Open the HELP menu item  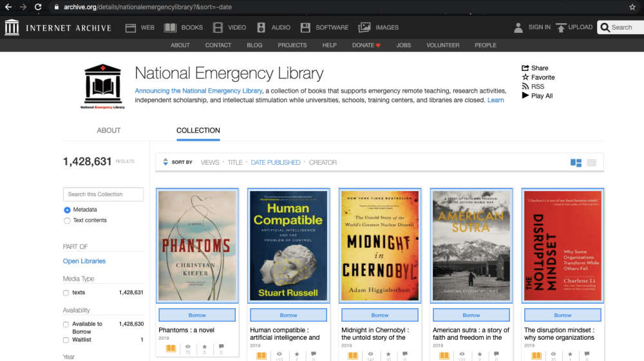pyautogui.click(x=329, y=45)
